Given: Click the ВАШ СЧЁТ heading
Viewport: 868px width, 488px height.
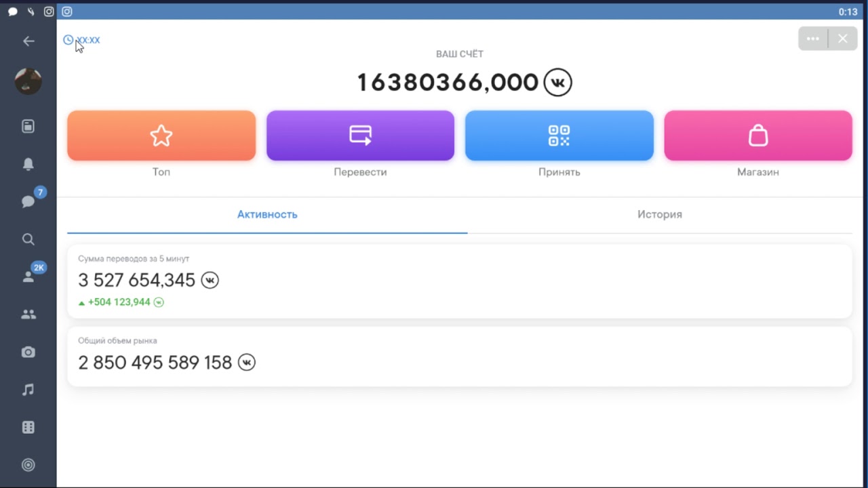Looking at the screenshot, I should (x=460, y=54).
